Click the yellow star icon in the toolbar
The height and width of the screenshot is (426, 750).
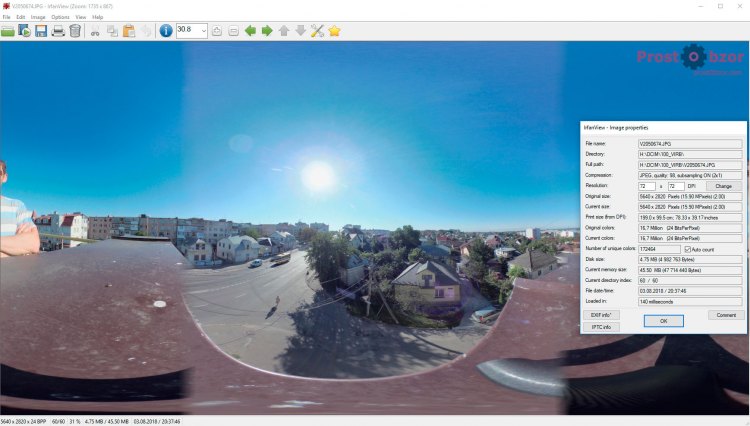pyautogui.click(x=334, y=31)
